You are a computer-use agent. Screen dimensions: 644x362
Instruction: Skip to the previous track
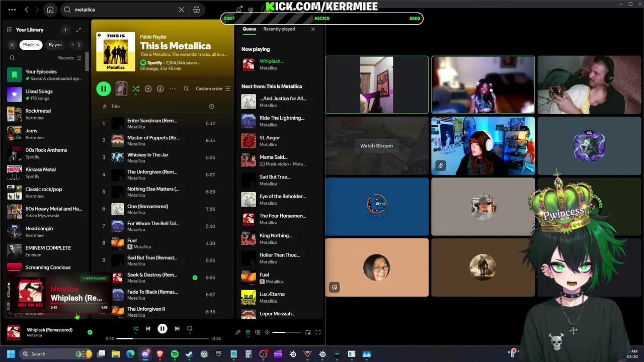(148, 329)
